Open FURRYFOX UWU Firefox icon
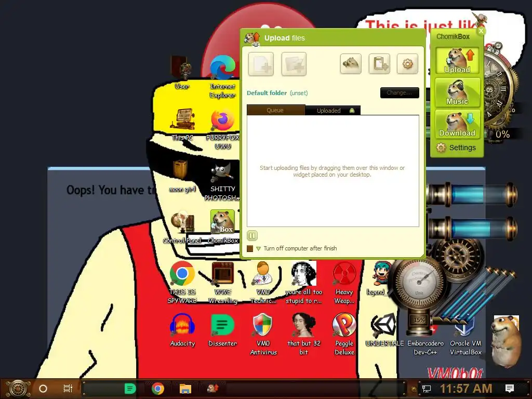532x399 pixels. point(222,129)
